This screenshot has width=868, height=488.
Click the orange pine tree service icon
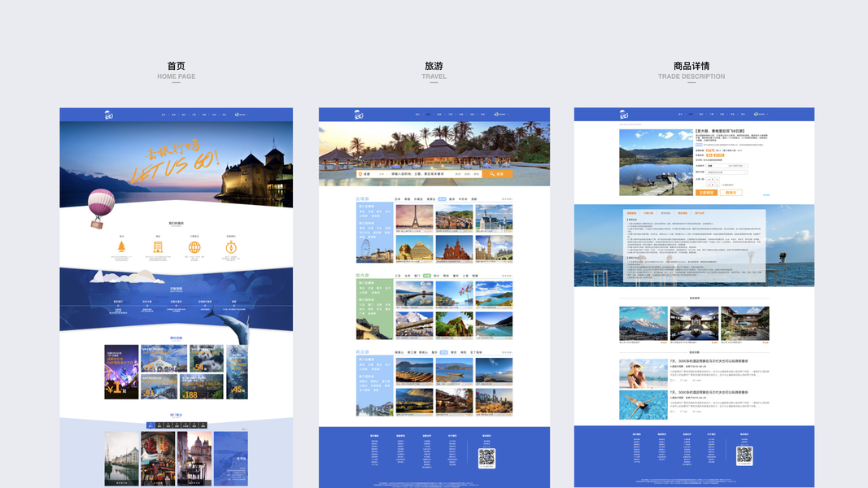(x=121, y=246)
